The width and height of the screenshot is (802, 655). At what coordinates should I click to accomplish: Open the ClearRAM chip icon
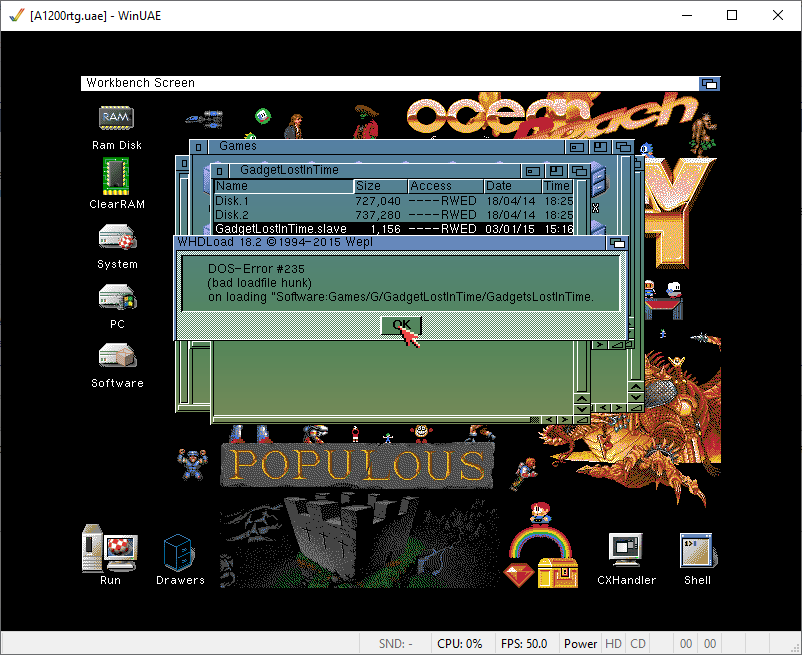pyautogui.click(x=117, y=176)
